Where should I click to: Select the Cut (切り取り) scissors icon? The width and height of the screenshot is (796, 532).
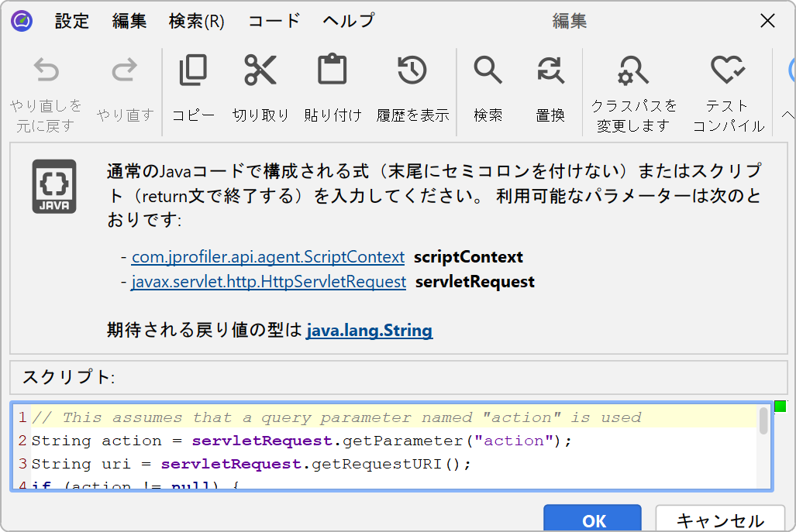260,70
